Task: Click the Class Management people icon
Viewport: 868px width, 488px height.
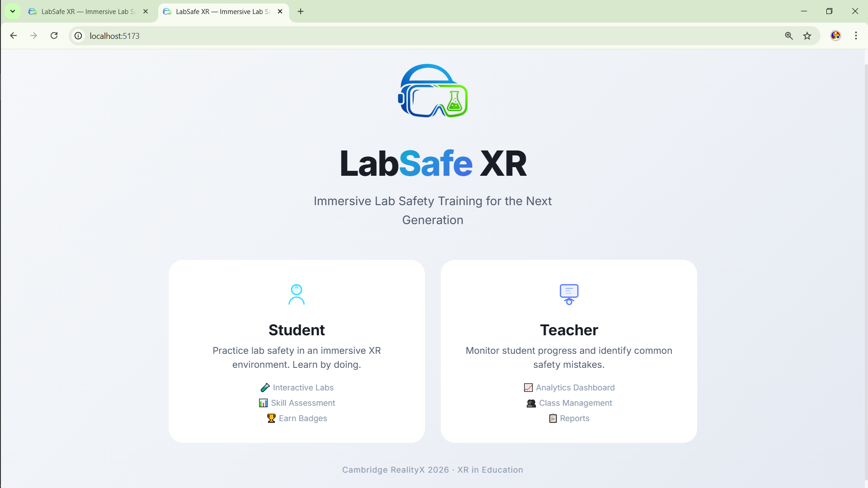Action: point(531,403)
